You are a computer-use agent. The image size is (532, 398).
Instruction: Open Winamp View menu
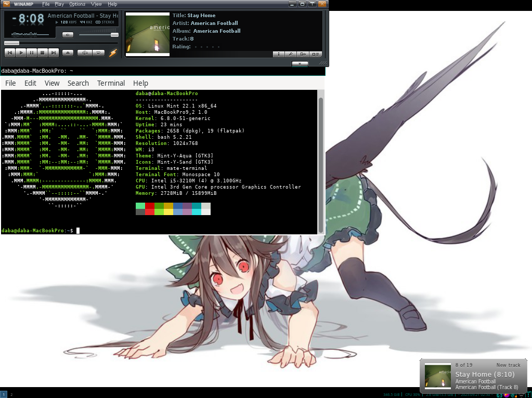tap(96, 4)
